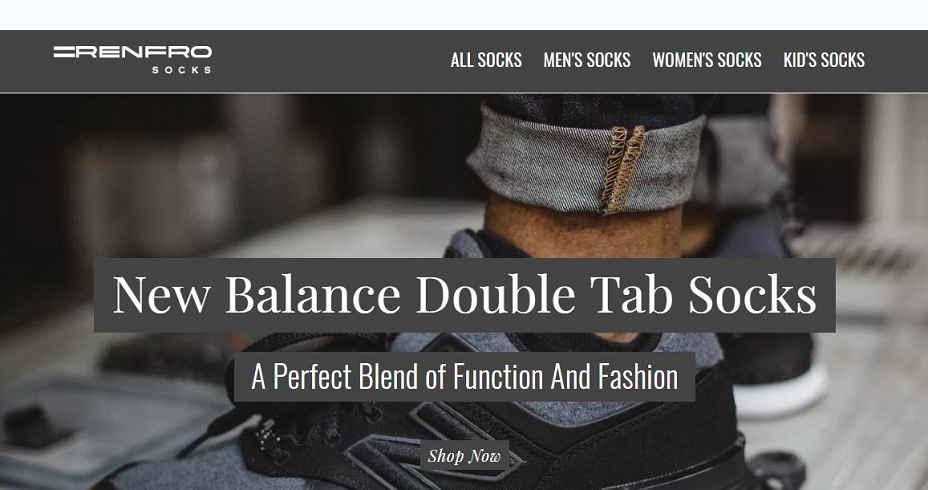Click the double-bar mark beside the Renfro wordmark
The width and height of the screenshot is (928, 490).
tap(64, 52)
